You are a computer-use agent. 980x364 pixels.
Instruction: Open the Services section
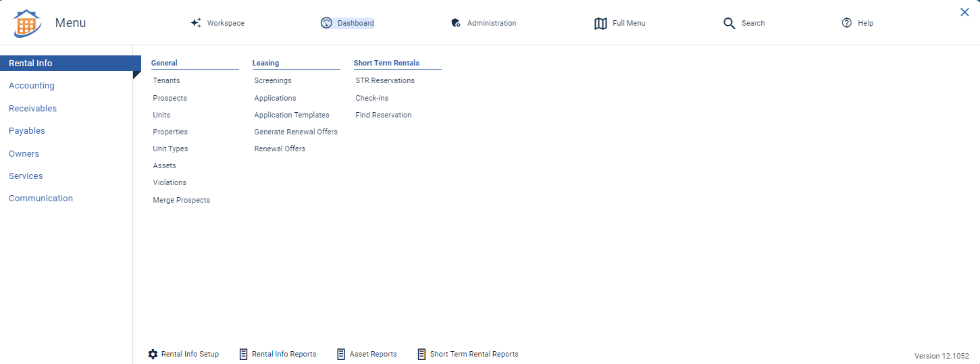coord(26,176)
